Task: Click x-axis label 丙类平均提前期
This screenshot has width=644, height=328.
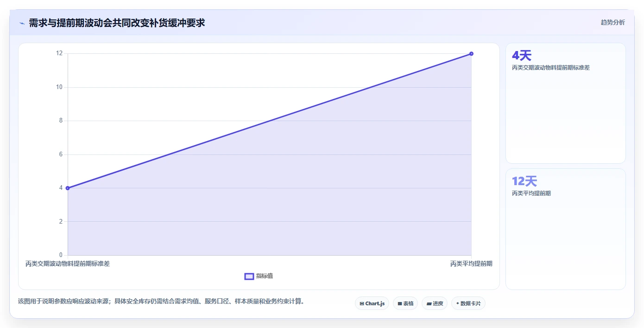Action: (x=471, y=264)
